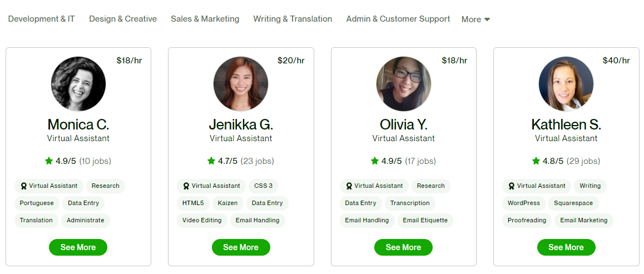The width and height of the screenshot is (644, 274).
Task: Select the Portuguese skill tag
Action: (x=37, y=203)
